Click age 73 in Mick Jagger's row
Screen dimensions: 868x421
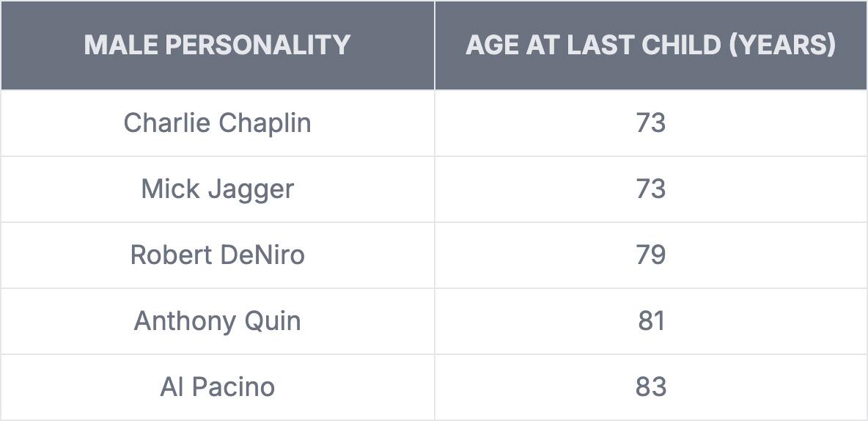(x=650, y=188)
